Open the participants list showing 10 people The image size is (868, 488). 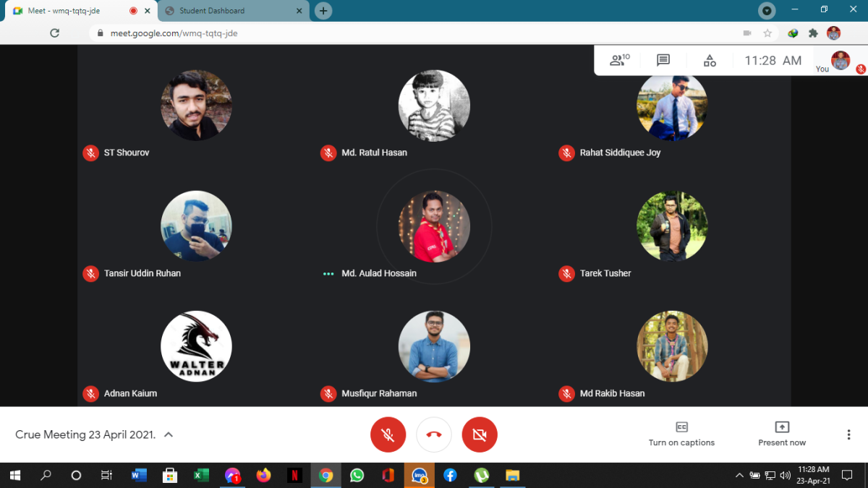tap(618, 61)
